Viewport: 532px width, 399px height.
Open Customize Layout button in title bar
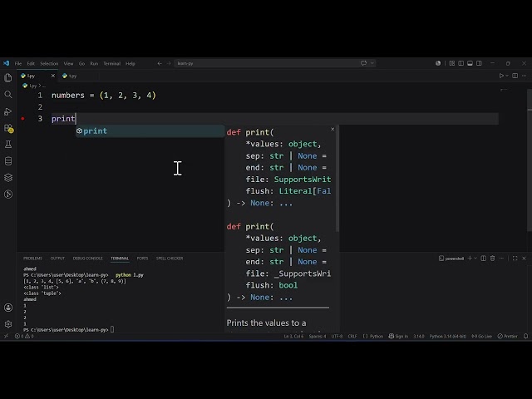(452, 63)
